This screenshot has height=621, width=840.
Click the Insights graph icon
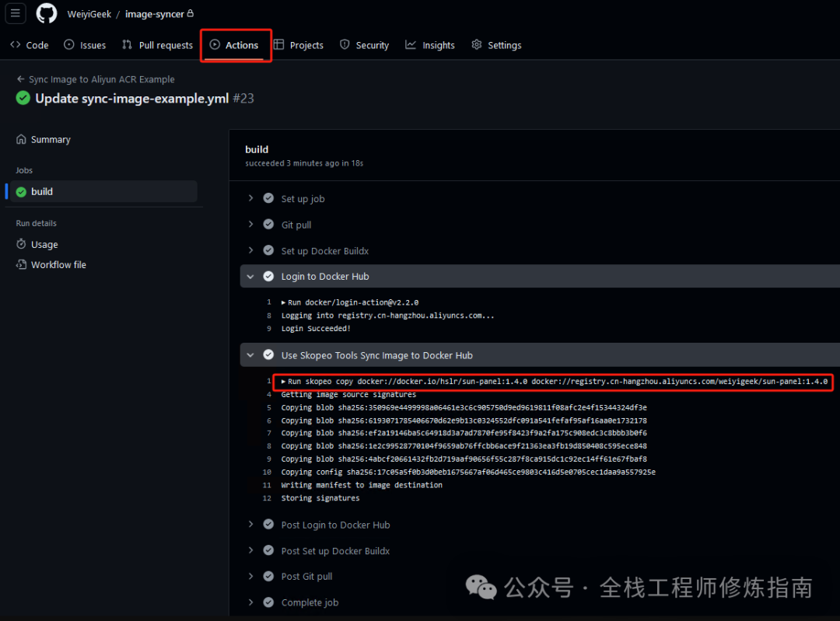pos(411,44)
